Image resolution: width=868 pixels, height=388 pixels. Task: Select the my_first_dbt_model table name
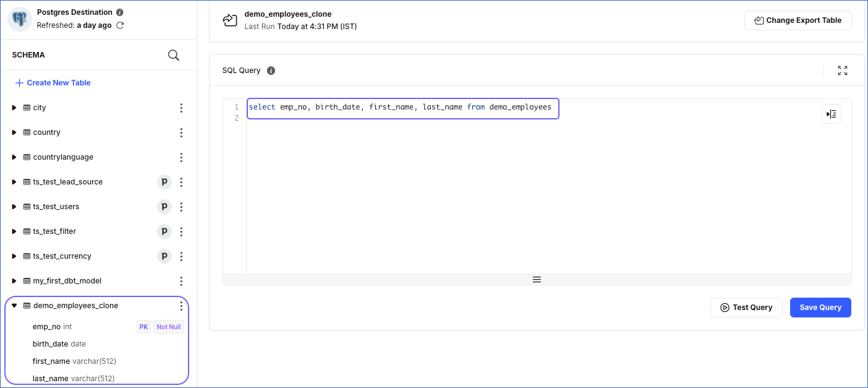[67, 281]
